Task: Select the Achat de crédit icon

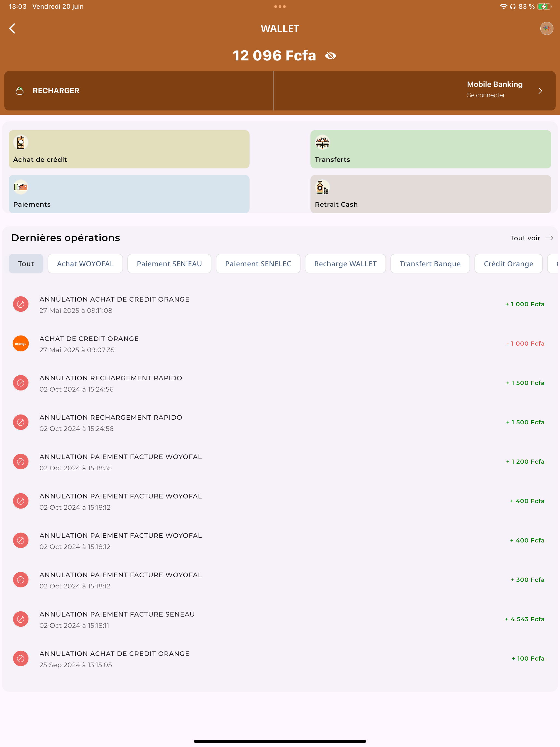Action: tap(21, 142)
